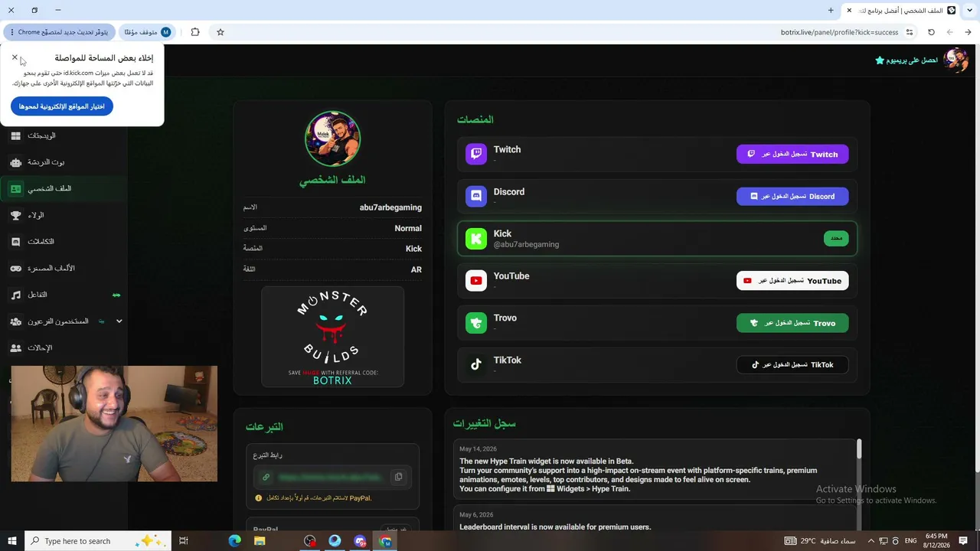This screenshot has width=980, height=551.
Task: Select the profile card icon in sidebar
Action: pyautogui.click(x=16, y=188)
